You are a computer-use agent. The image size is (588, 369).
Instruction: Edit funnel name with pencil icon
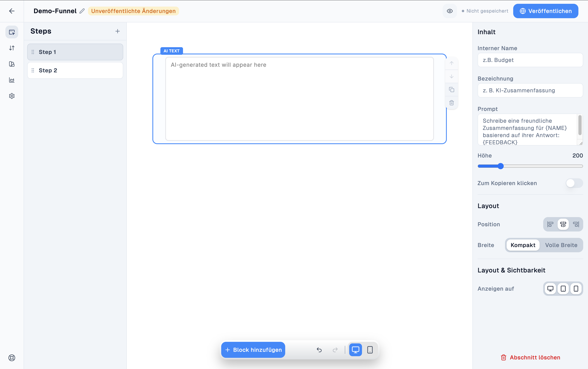point(82,11)
